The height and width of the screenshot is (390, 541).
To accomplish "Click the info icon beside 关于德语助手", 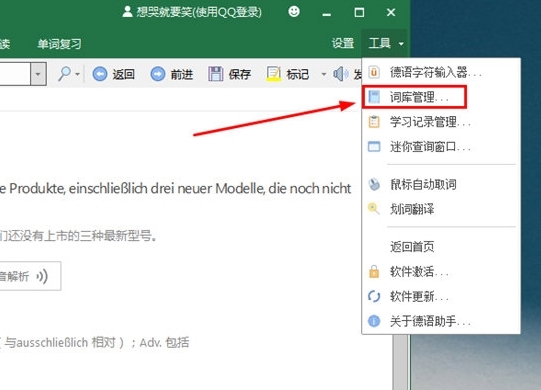I will pos(374,321).
